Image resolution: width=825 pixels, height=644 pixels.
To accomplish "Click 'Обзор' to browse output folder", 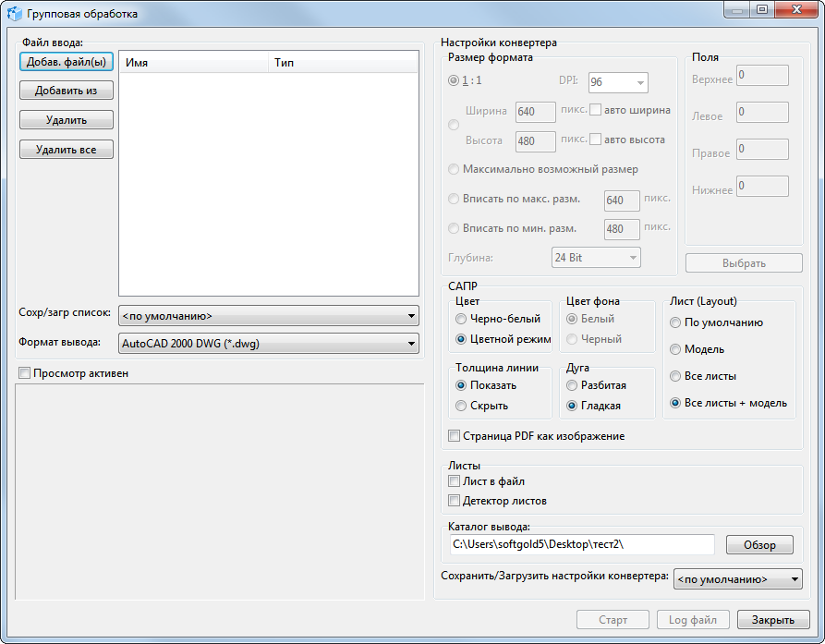I will (758, 545).
